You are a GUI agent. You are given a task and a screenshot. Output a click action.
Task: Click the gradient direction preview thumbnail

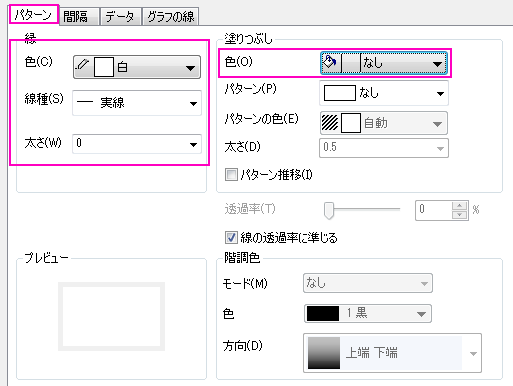tap(324, 353)
